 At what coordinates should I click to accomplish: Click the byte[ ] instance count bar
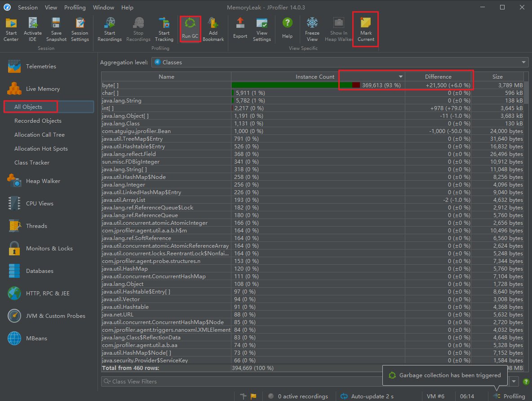click(296, 85)
